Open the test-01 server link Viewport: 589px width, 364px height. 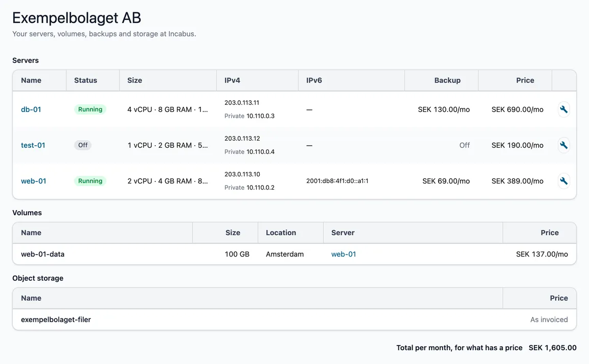(33, 145)
